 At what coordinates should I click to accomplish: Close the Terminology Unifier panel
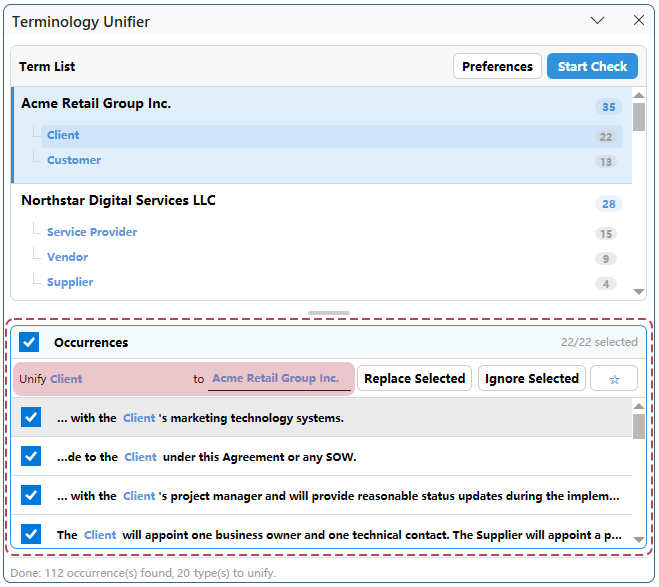click(638, 20)
